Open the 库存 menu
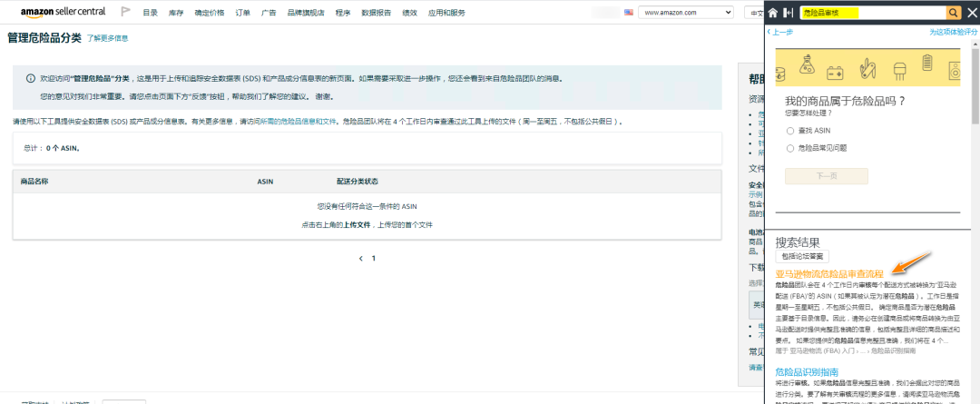The width and height of the screenshot is (980, 404). (x=176, y=13)
